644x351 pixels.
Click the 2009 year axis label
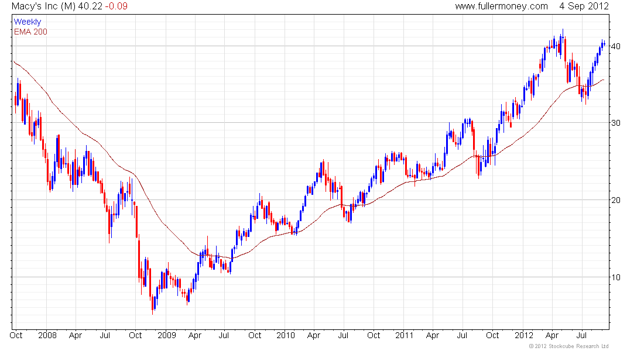click(166, 335)
